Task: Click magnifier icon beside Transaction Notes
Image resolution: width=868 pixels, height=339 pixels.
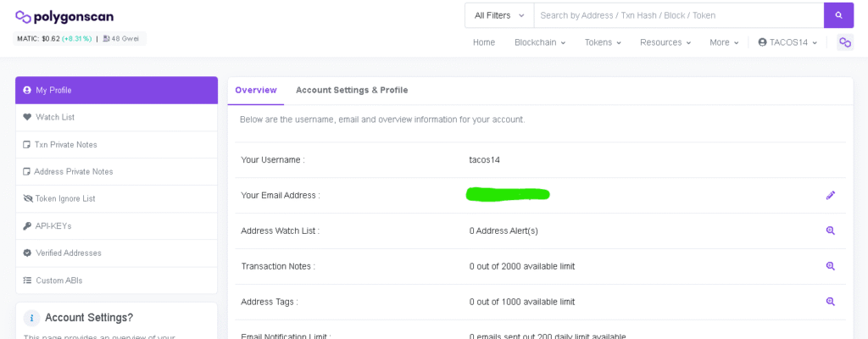Action: 831,266
